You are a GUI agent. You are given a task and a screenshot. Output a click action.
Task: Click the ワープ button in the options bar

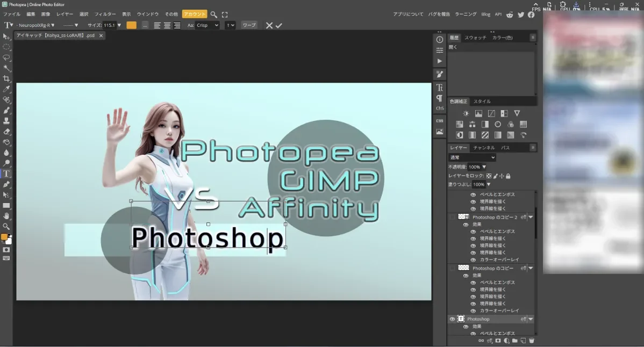click(249, 25)
